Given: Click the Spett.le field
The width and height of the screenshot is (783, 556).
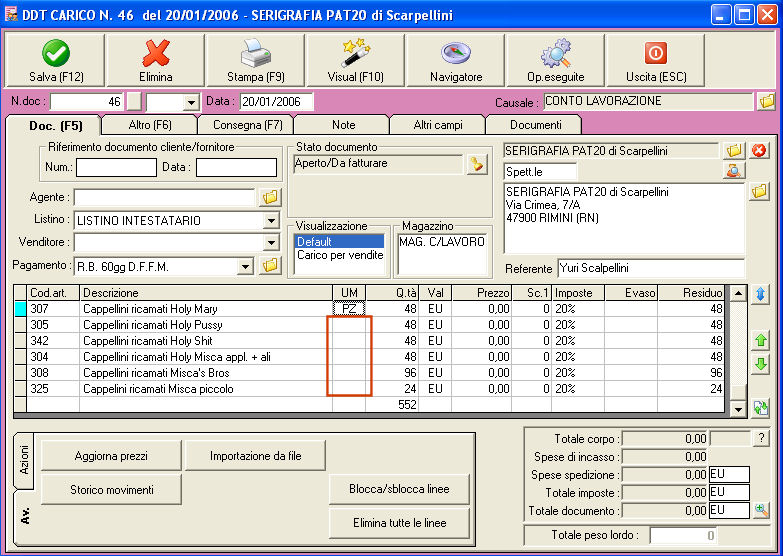Looking at the screenshot, I should coord(540,172).
